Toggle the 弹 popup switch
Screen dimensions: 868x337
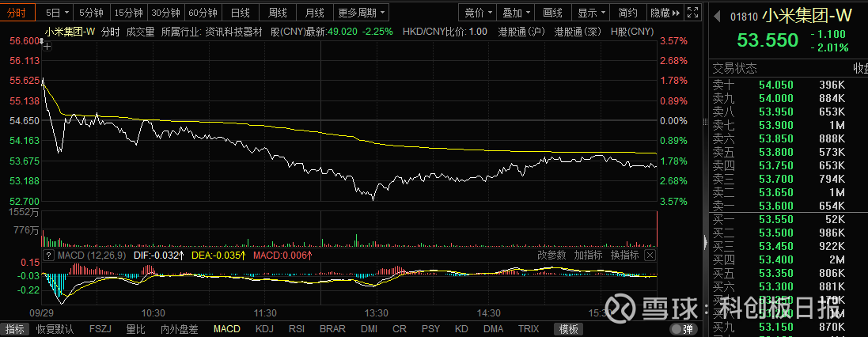[x=683, y=329]
